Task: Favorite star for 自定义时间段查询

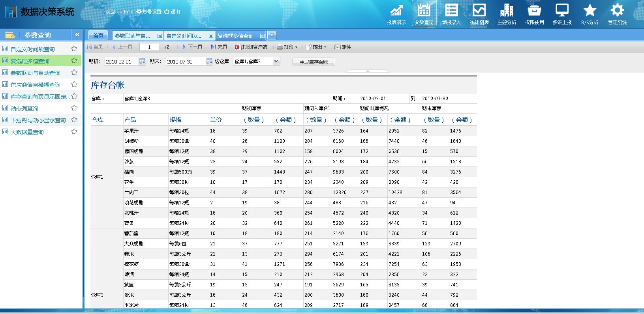Action: pos(74,49)
